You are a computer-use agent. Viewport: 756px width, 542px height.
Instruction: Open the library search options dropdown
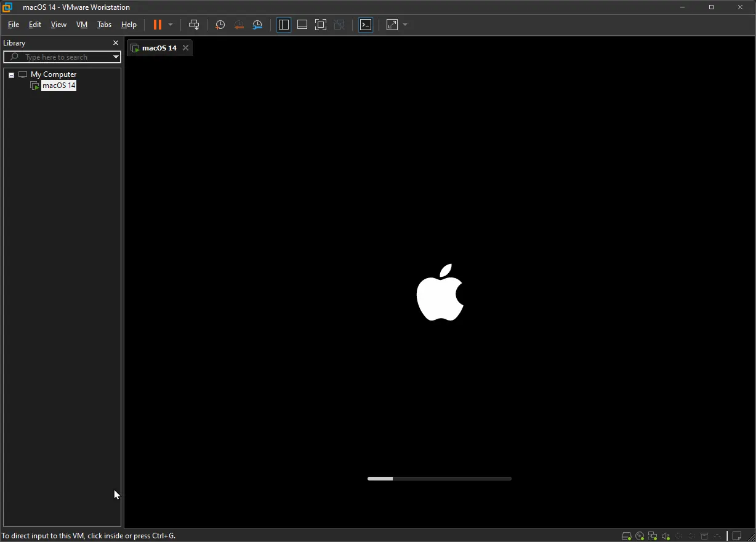(x=116, y=57)
